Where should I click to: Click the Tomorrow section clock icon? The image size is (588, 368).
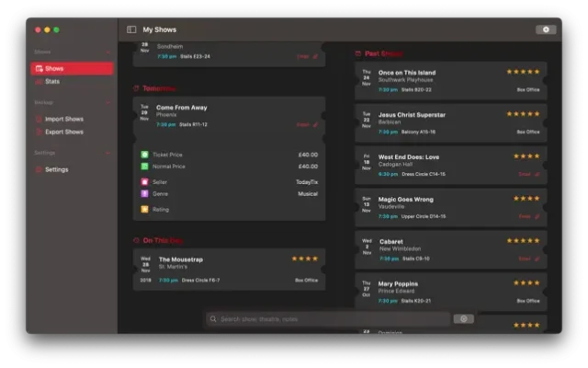(x=136, y=88)
